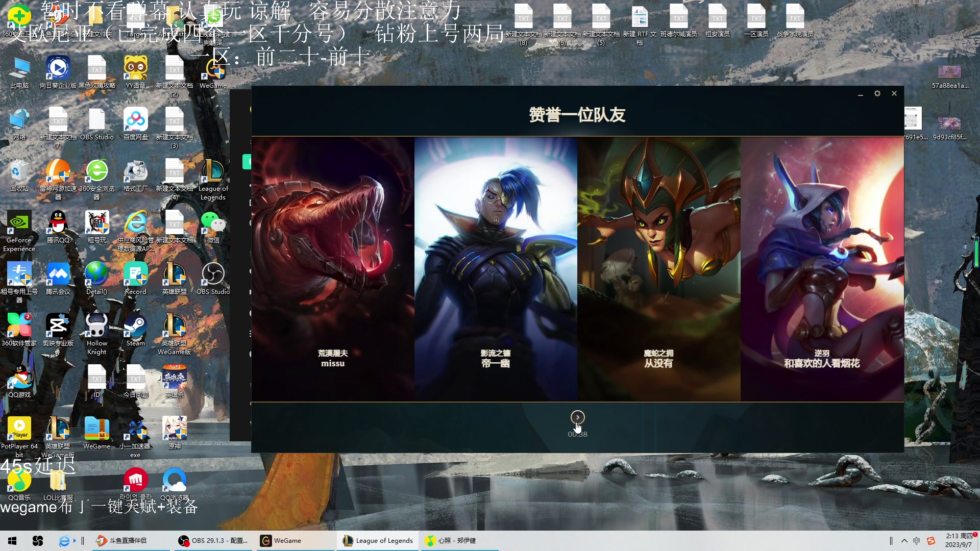This screenshot has width=980, height=551.
Task: Open the Sogou input tray icon
Action: (x=931, y=541)
